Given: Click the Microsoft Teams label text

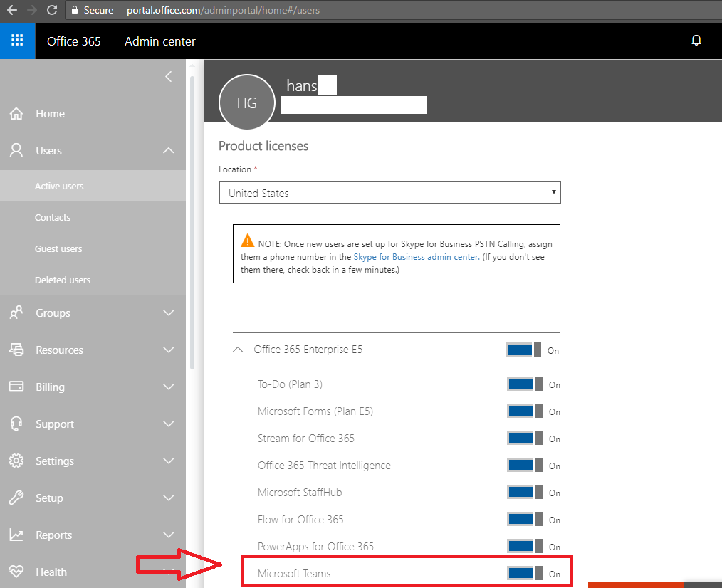Looking at the screenshot, I should (x=294, y=574).
